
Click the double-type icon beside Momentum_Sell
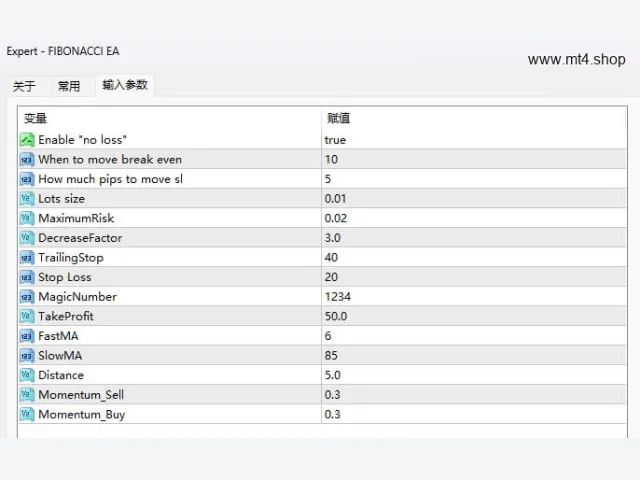pos(27,395)
